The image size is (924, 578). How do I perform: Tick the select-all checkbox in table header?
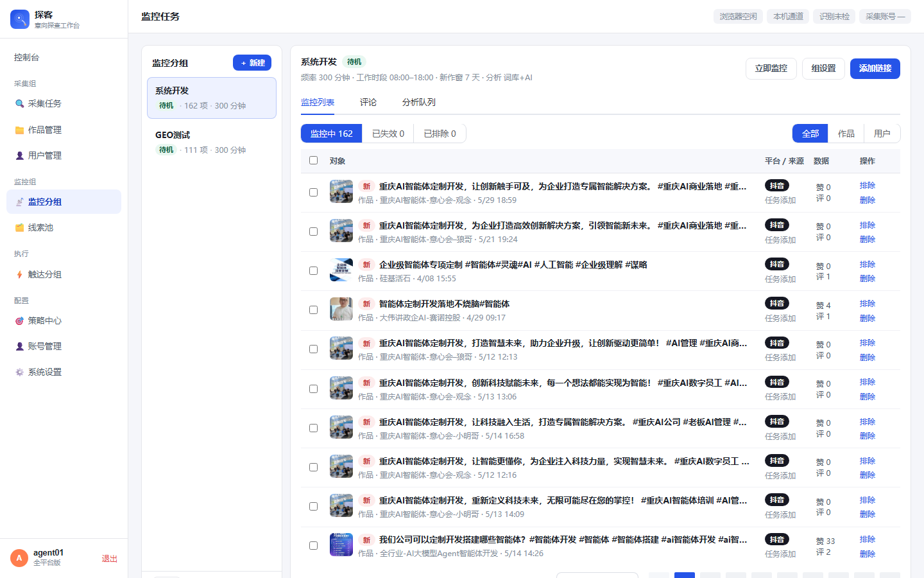coord(313,161)
